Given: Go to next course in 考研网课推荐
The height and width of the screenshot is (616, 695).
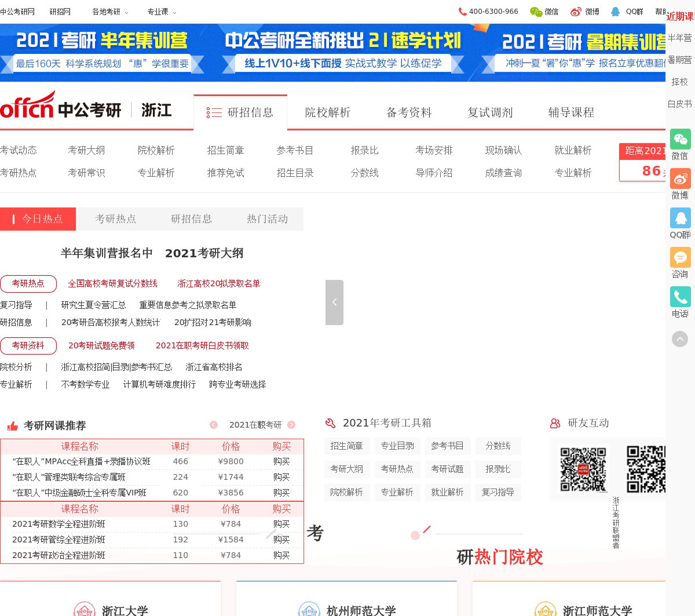Looking at the screenshot, I should 291,425.
